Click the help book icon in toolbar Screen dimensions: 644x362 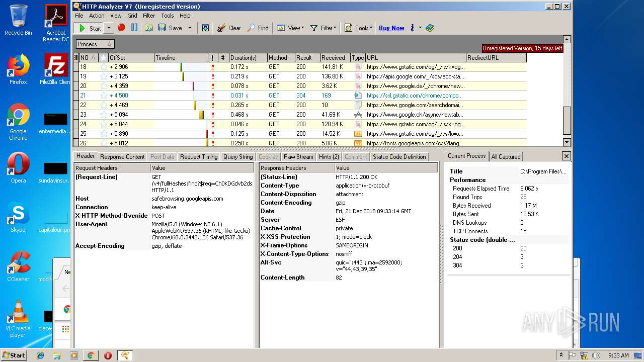(x=429, y=28)
